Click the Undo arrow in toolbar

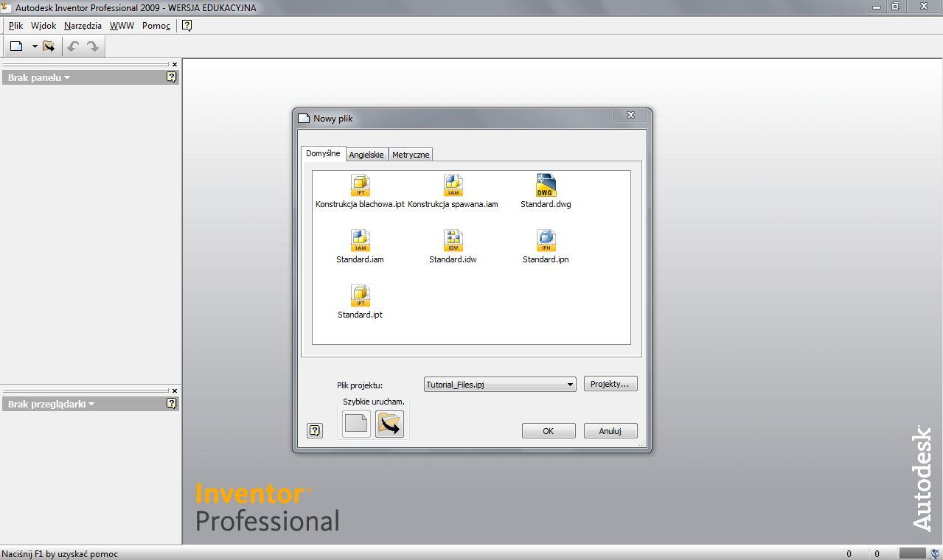(x=73, y=46)
